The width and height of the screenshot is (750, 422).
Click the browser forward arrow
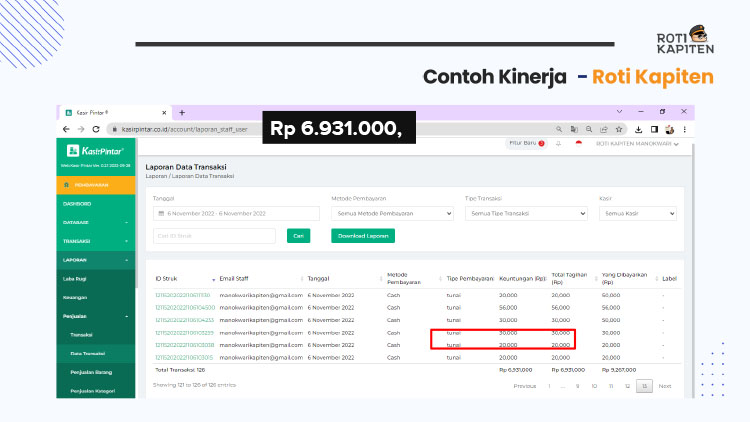[x=81, y=129]
